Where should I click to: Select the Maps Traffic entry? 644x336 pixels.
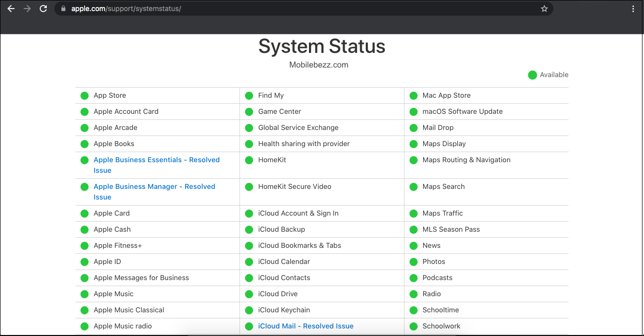click(x=443, y=213)
